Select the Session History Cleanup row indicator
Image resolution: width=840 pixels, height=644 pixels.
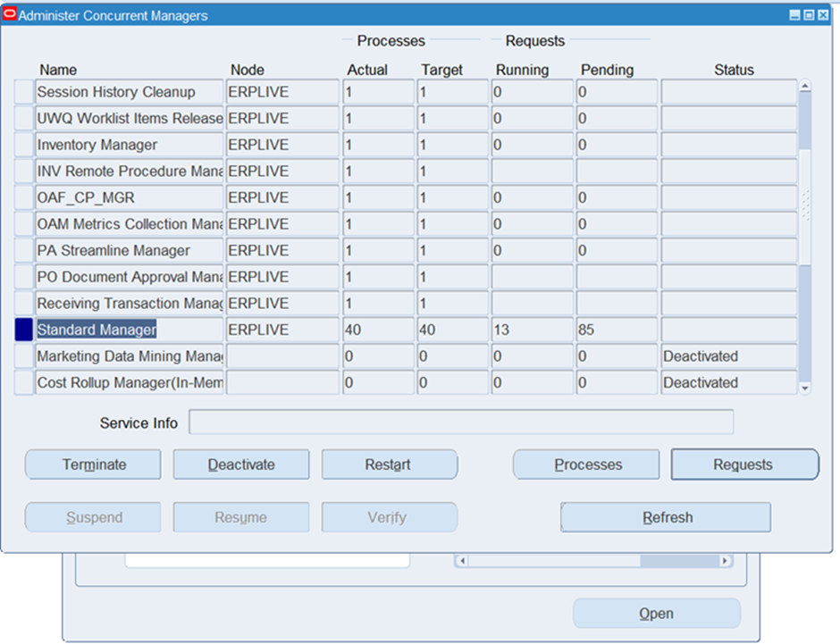[24, 92]
